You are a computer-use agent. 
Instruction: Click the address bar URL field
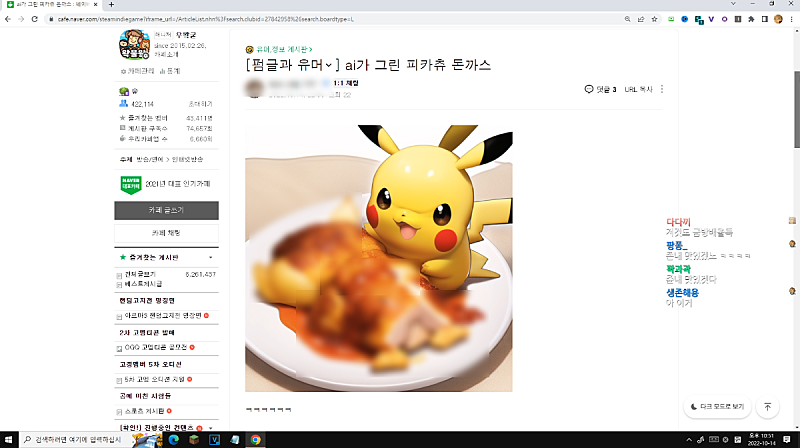[337, 19]
